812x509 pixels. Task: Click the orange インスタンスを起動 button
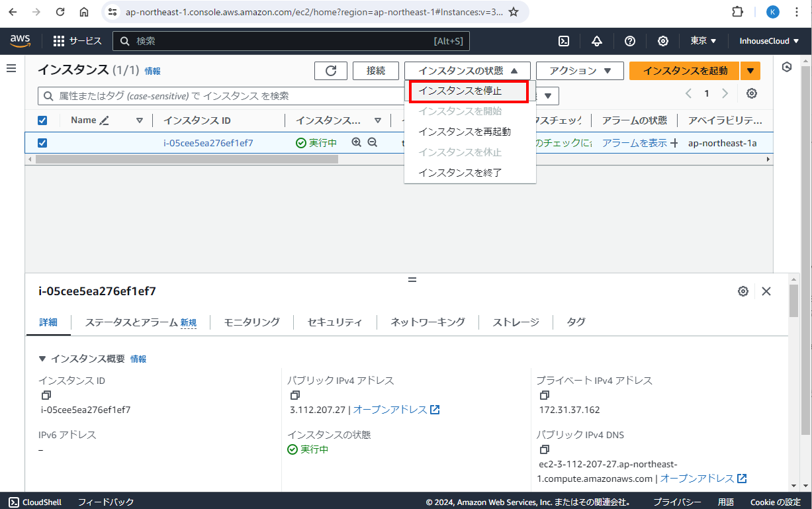click(684, 71)
